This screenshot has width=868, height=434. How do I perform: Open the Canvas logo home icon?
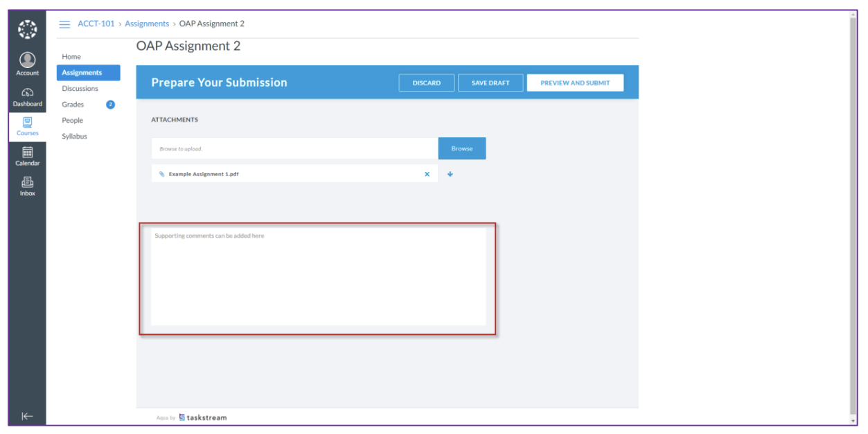point(27,29)
